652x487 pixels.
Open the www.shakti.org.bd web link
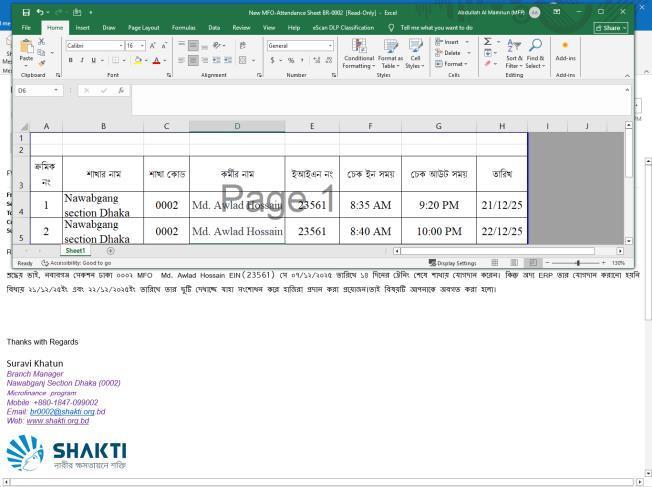coord(57,421)
